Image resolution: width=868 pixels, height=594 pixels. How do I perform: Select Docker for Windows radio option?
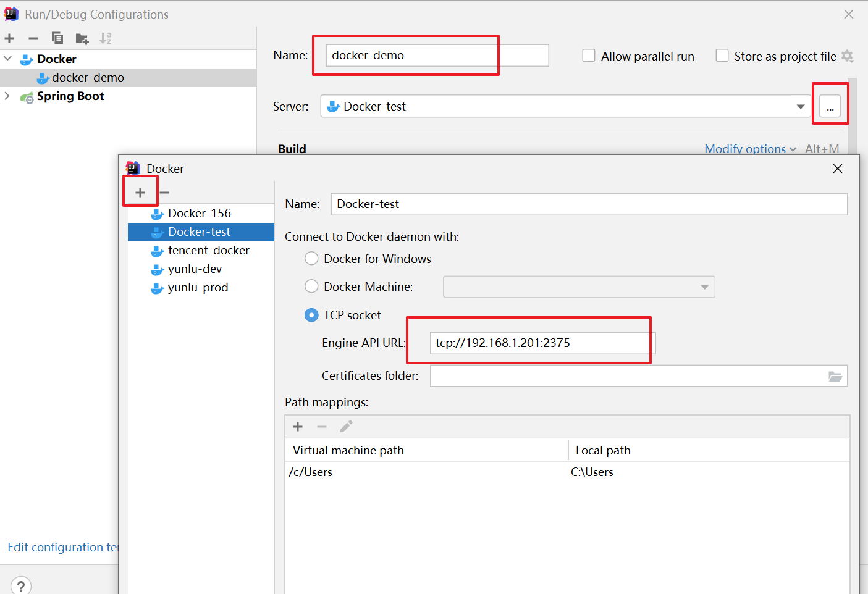point(311,259)
